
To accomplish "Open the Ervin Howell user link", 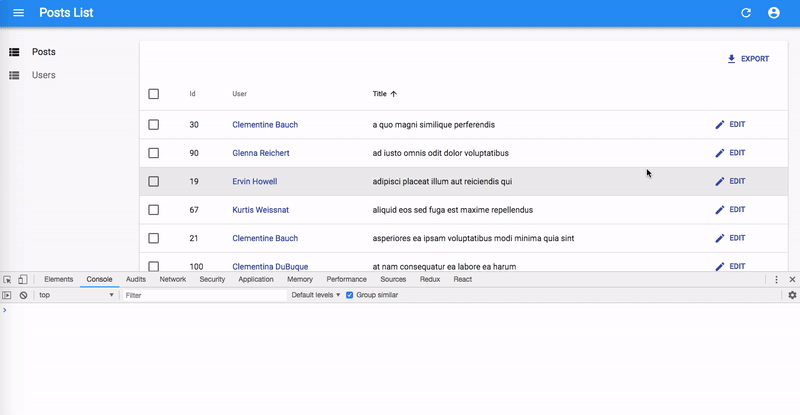I will [x=254, y=181].
